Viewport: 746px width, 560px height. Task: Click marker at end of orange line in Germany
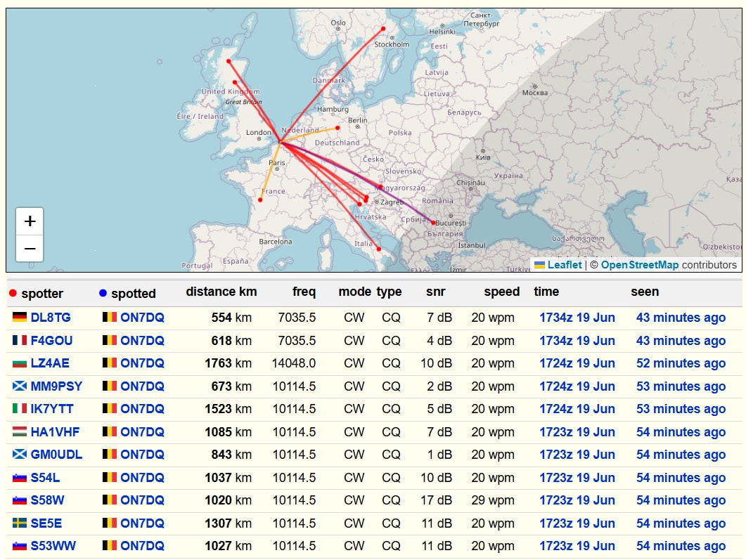pyautogui.click(x=337, y=128)
